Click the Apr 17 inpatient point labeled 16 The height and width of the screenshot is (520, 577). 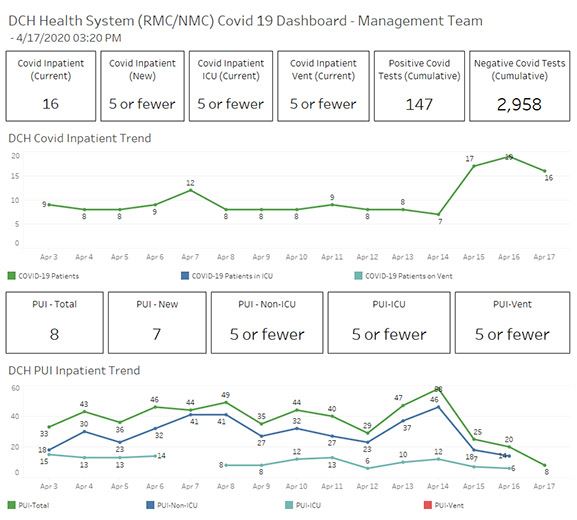point(545,171)
